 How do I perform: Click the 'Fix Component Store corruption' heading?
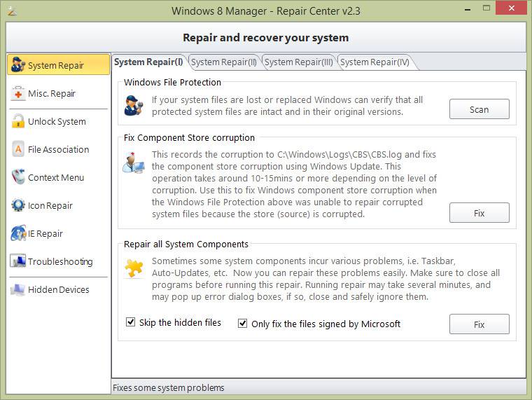[x=189, y=137]
